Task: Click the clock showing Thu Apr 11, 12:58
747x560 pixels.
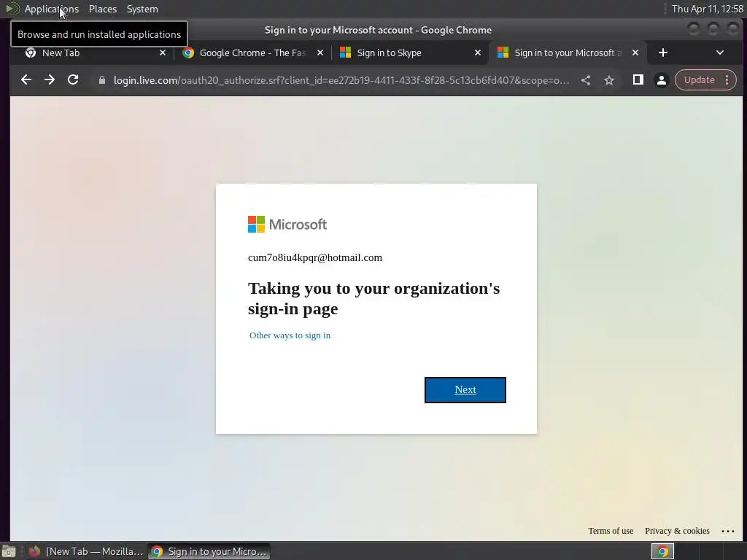Action: coord(708,9)
